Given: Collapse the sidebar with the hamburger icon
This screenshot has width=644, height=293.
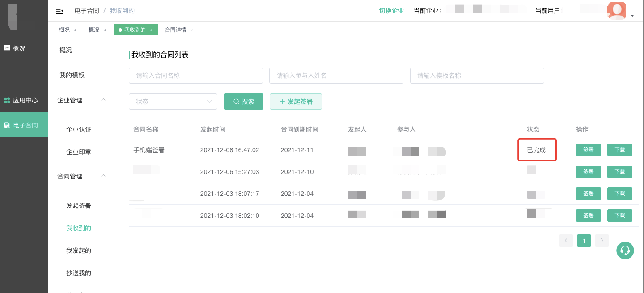Looking at the screenshot, I should pyautogui.click(x=59, y=11).
